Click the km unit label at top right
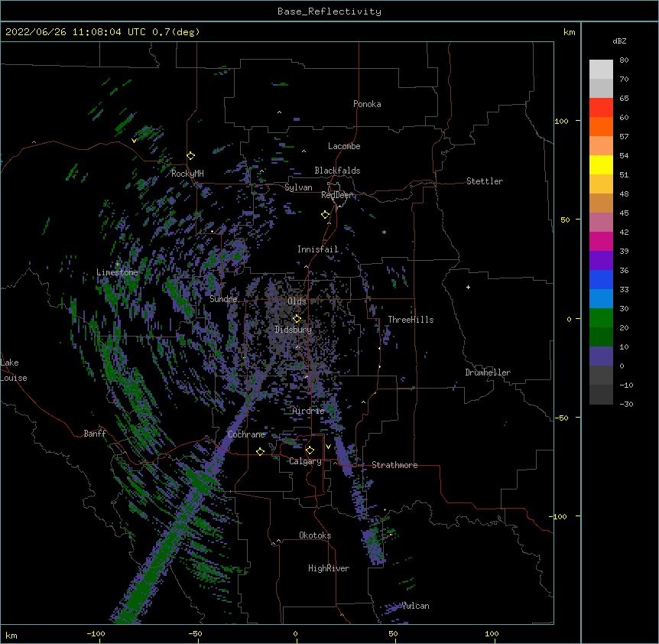The image size is (659, 644). coord(569,32)
